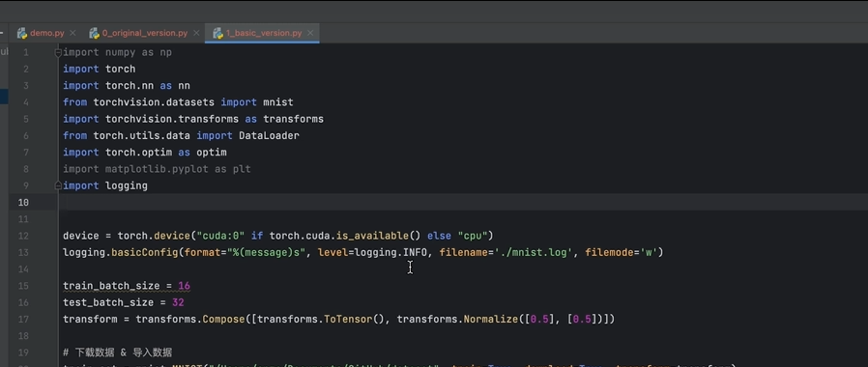
Task: Collapse the imports block at line 1
Action: pyautogui.click(x=58, y=52)
